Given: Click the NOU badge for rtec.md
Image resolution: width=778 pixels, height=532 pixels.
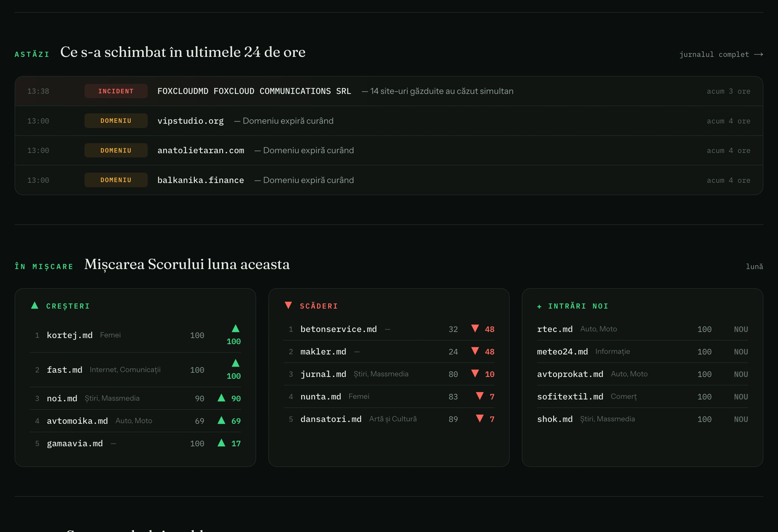Looking at the screenshot, I should [x=741, y=329].
